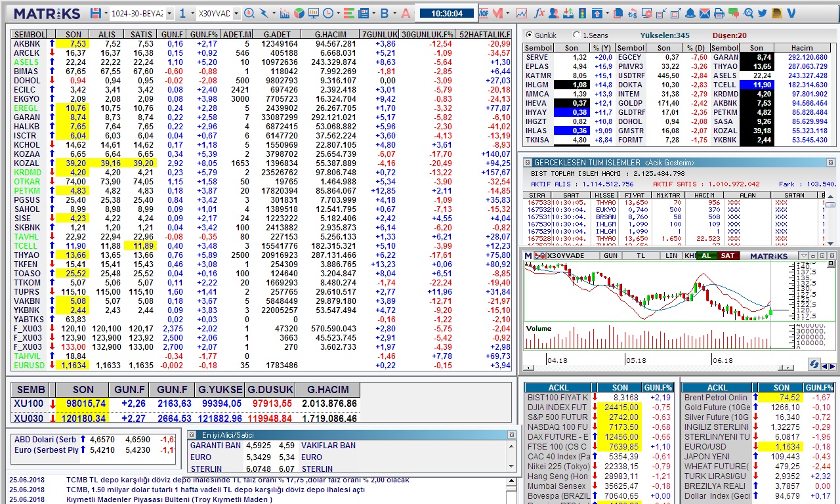This screenshot has width=840, height=504.
Task: Open the fx formula icon
Action: coord(539,13)
